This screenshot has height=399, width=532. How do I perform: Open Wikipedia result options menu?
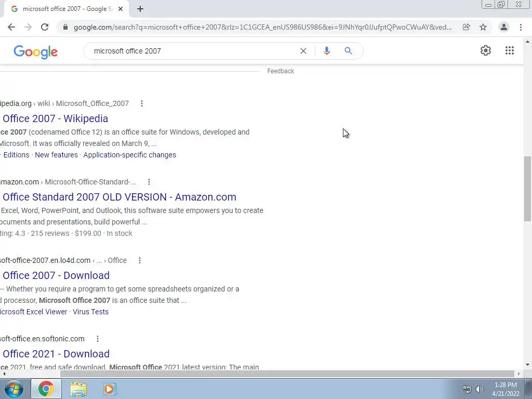point(142,103)
